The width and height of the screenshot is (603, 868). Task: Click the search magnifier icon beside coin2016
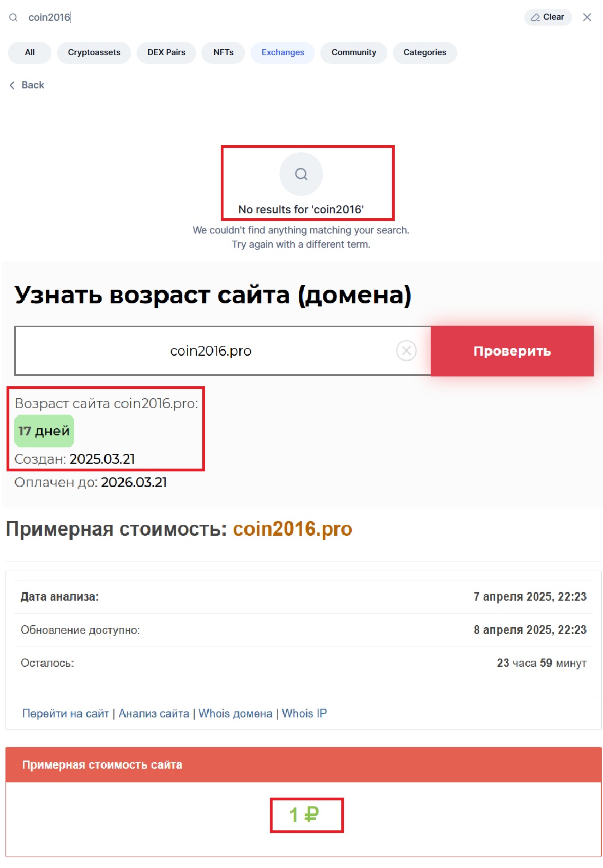[14, 17]
